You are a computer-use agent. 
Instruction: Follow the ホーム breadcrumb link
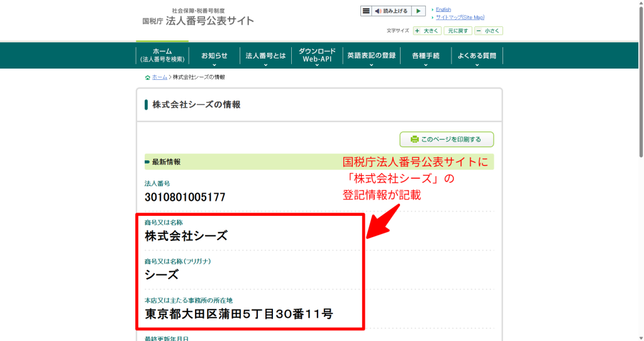point(159,77)
